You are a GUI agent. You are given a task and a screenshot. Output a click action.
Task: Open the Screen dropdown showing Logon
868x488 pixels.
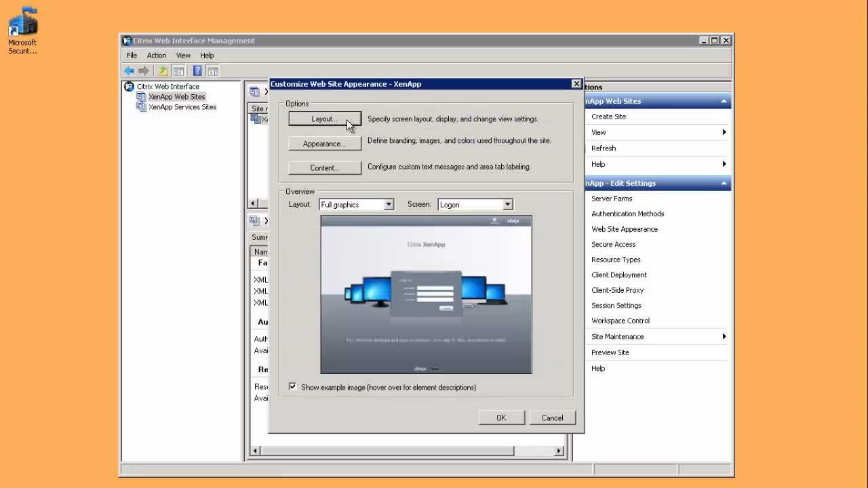coord(507,205)
